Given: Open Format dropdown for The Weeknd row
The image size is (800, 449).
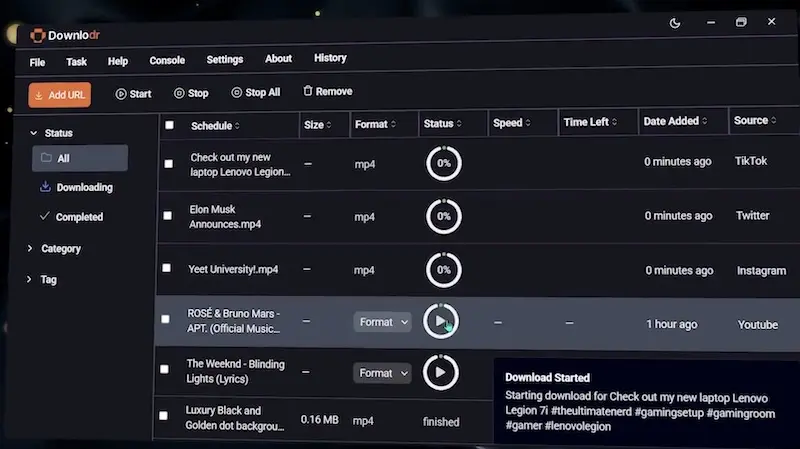Looking at the screenshot, I should coord(382,373).
